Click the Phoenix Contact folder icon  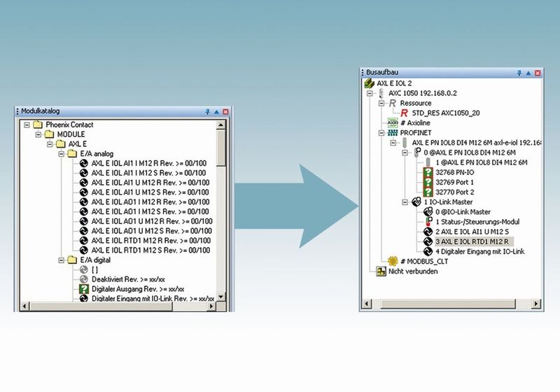[x=38, y=125]
